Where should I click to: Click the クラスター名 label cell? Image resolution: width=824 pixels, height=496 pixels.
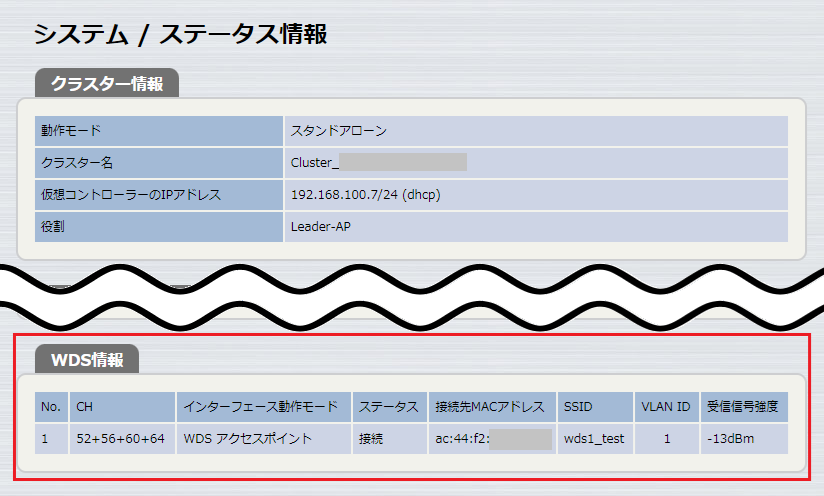(159, 163)
